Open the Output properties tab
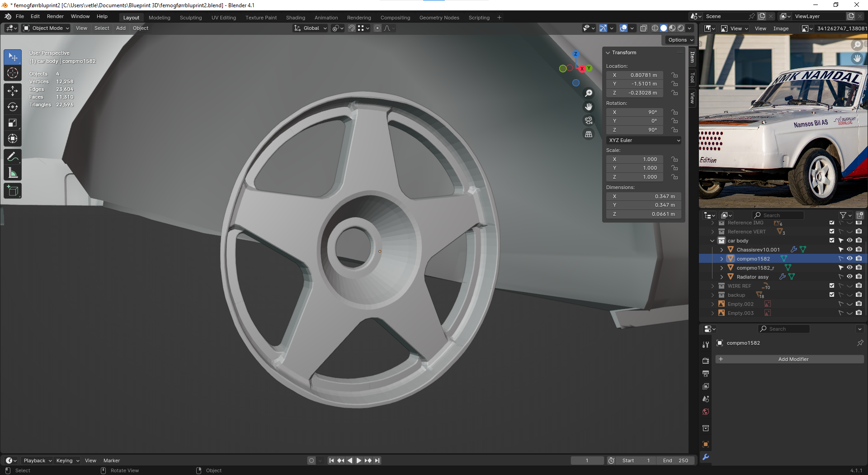 coord(706,373)
